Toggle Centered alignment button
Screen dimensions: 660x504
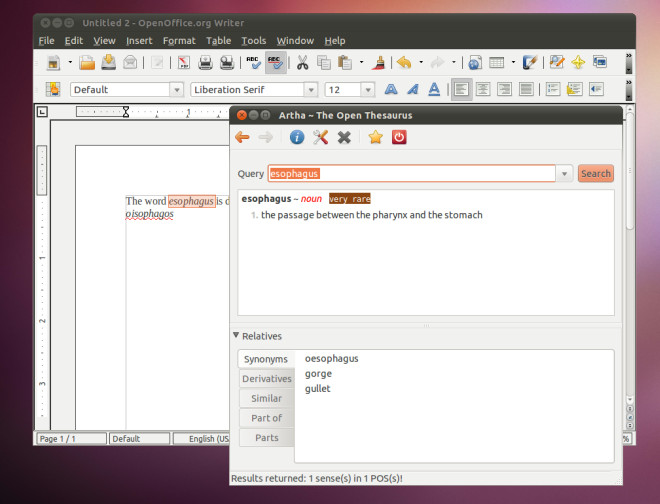[x=483, y=89]
